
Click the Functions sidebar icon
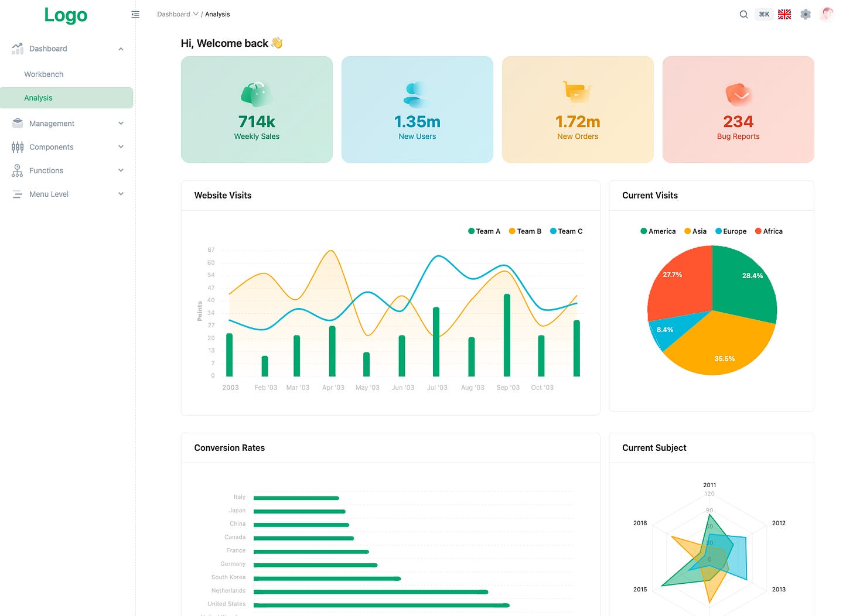pos(18,170)
